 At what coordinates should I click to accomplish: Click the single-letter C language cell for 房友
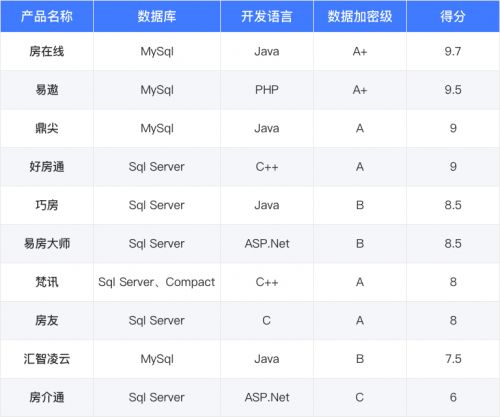pos(267,320)
